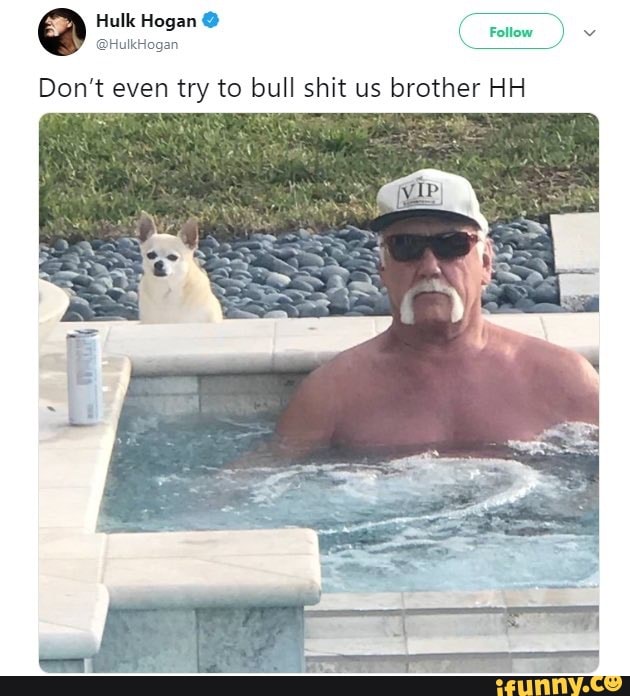Open the @HulkHogan handle link
630x696 pixels.
pyautogui.click(x=137, y=44)
